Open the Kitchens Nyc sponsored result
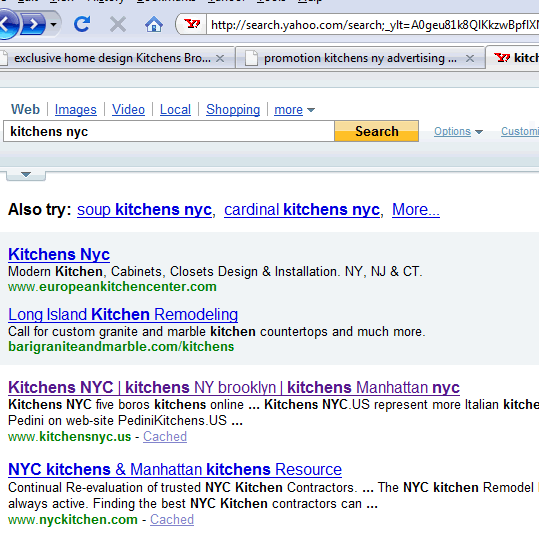The image size is (539, 536). (59, 254)
